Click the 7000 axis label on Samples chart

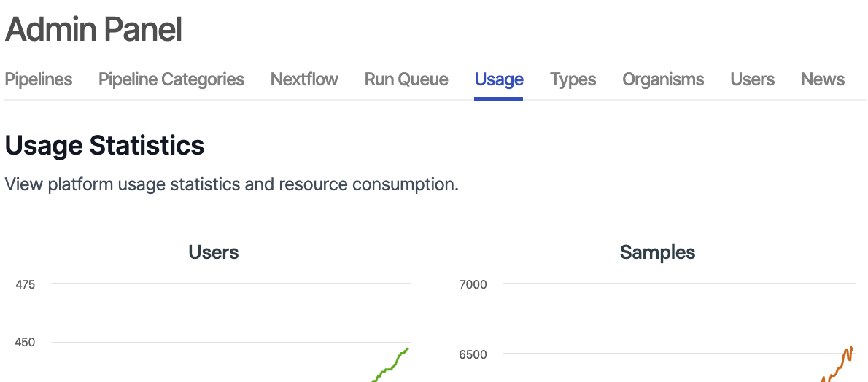click(473, 284)
